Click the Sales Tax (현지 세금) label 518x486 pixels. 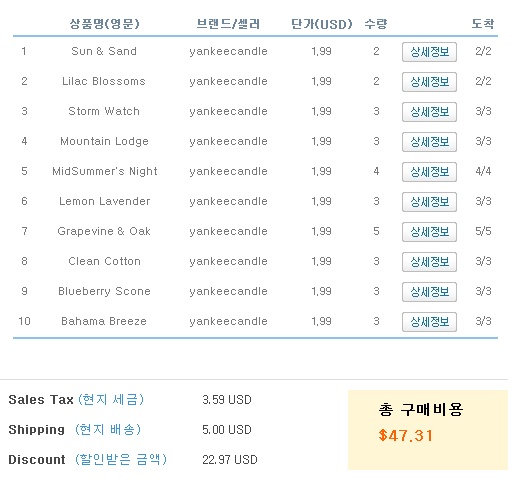point(76,399)
